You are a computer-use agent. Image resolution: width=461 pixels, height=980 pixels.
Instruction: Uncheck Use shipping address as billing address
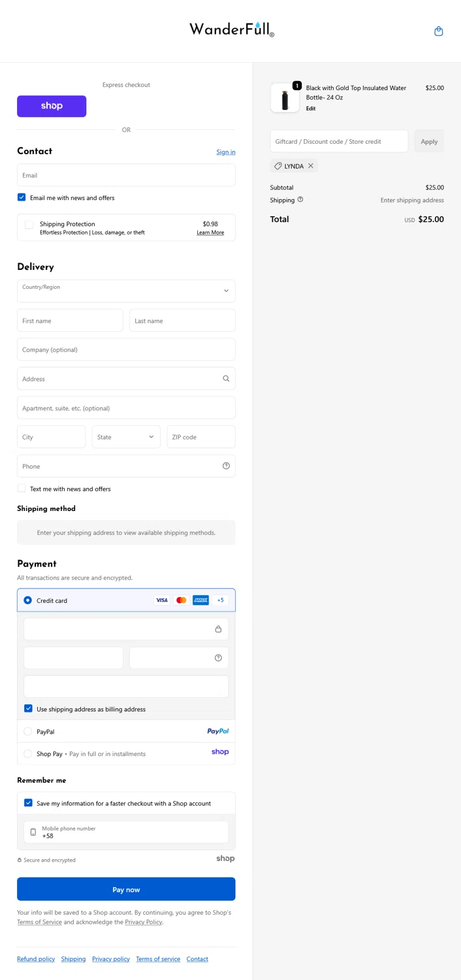coord(28,709)
